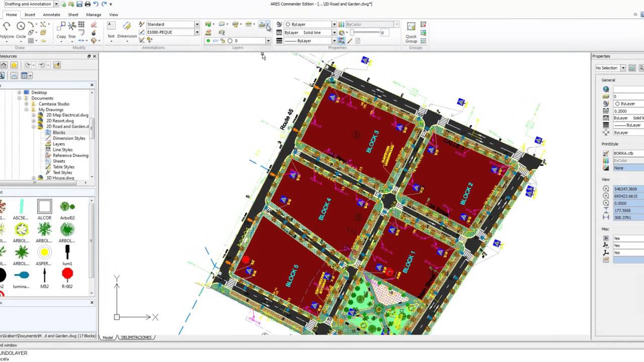Open the Drafting and Annotation workspace dropdown
The image size is (644, 362).
(x=56, y=4)
